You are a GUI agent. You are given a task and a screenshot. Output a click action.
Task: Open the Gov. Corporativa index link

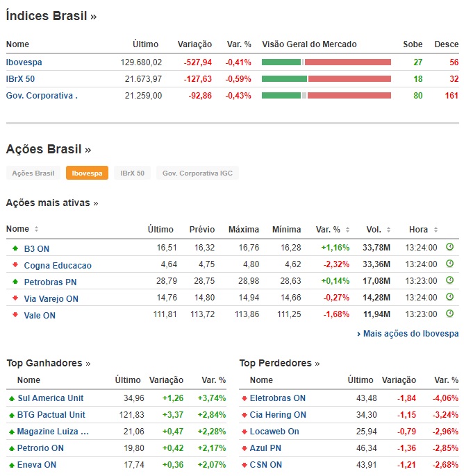[x=42, y=96]
